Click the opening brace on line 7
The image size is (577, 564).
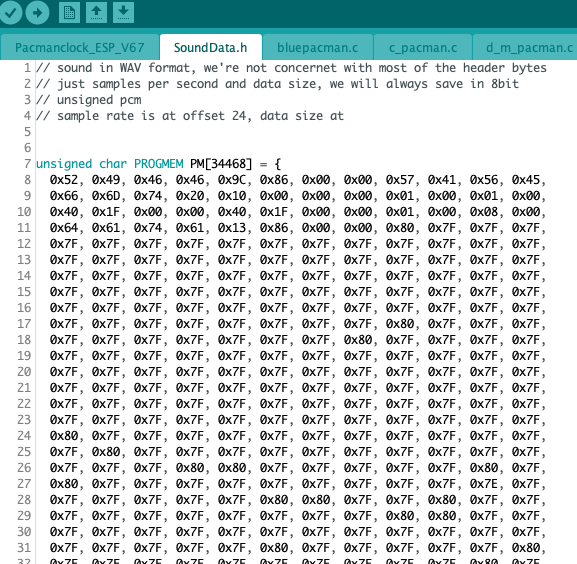(x=278, y=164)
